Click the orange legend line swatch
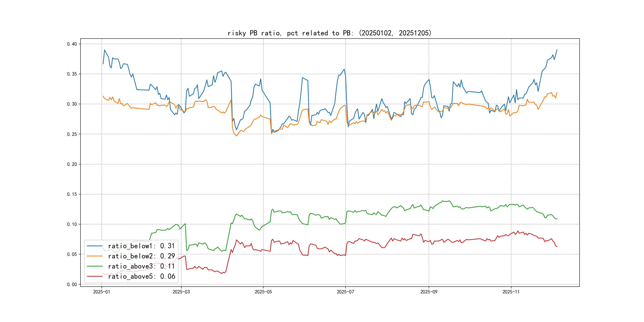The image size is (644, 322). tap(94, 256)
